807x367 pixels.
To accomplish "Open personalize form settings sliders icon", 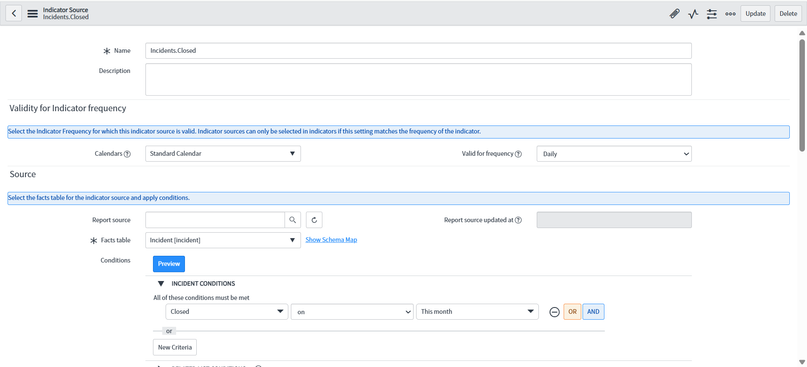I will [x=712, y=14].
